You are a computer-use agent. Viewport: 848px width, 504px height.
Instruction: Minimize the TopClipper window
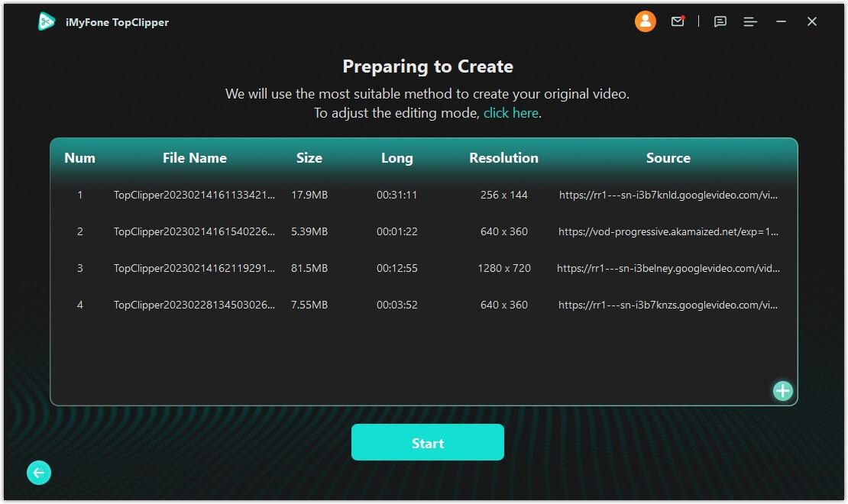[x=781, y=22]
